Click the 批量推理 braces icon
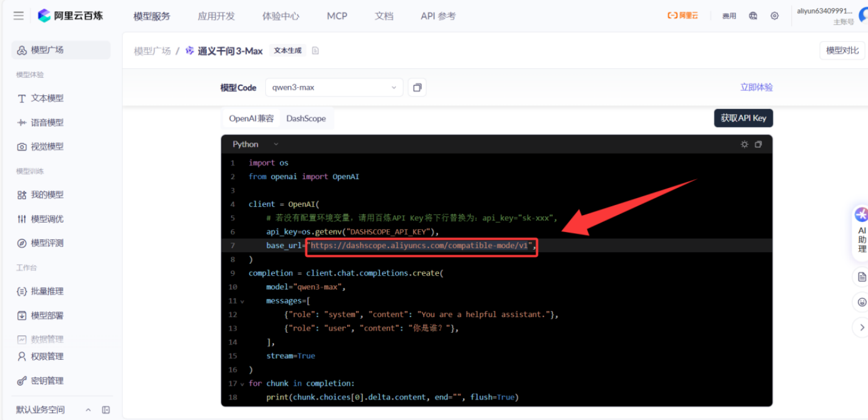The image size is (868, 420). click(22, 291)
